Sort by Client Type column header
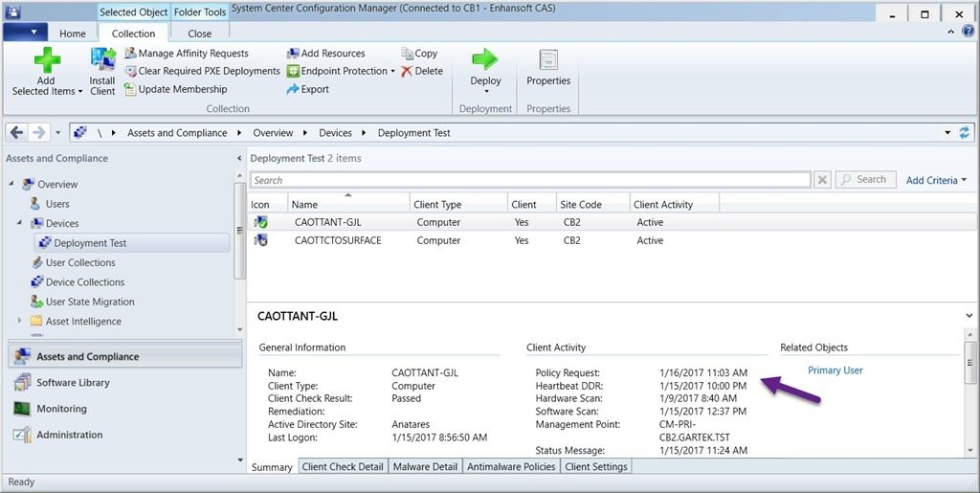Image resolution: width=980 pixels, height=493 pixels. pyautogui.click(x=458, y=204)
